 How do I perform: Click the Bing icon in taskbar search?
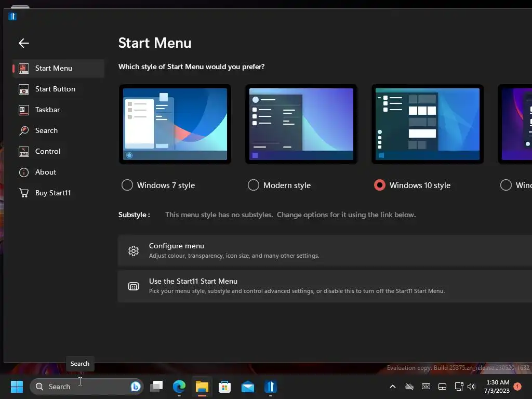click(136, 387)
